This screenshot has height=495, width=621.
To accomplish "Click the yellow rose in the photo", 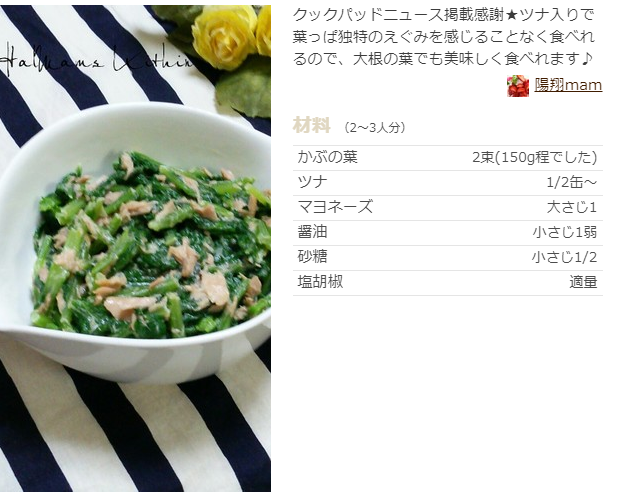I will (224, 37).
